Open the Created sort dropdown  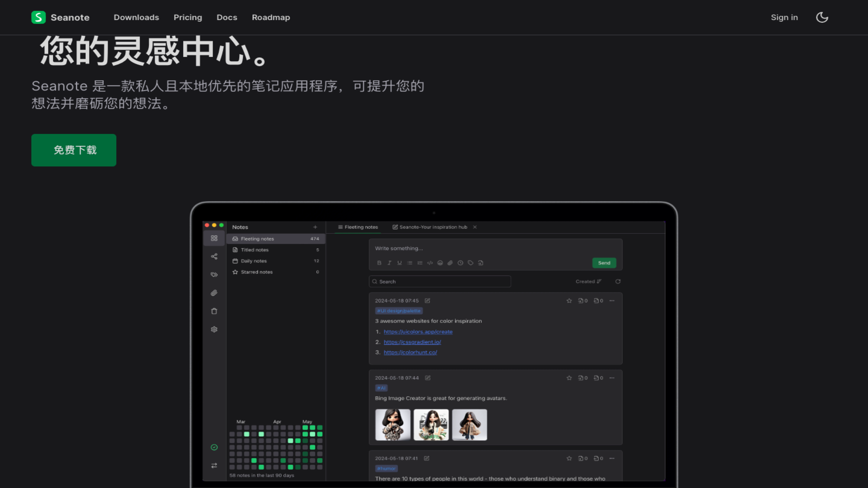(588, 281)
